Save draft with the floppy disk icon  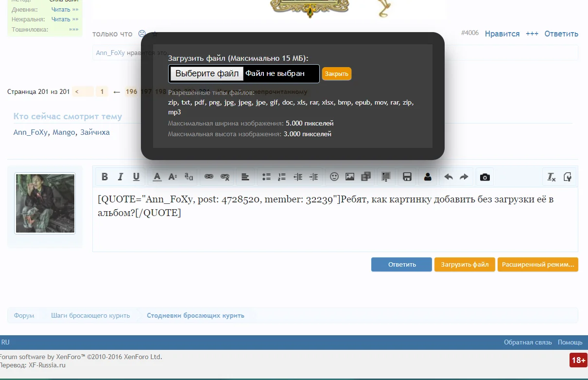(x=407, y=177)
